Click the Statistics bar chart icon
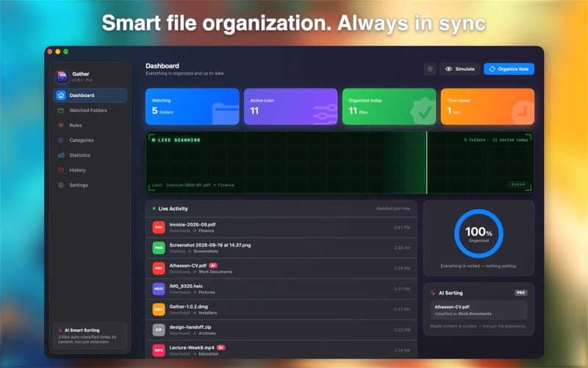The width and height of the screenshot is (588, 368). [x=61, y=155]
